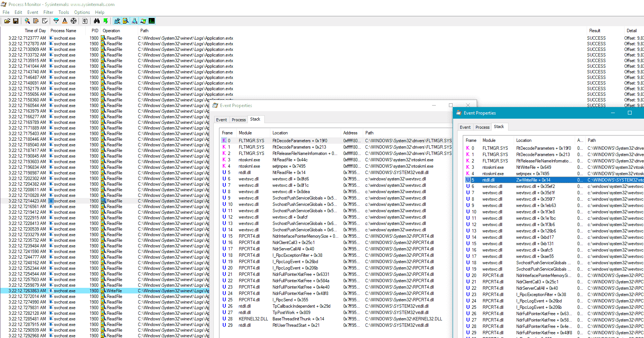The image size is (644, 338).
Task: Select RtlUserThreadStart + 0x21 stack frame
Action: point(336,325)
